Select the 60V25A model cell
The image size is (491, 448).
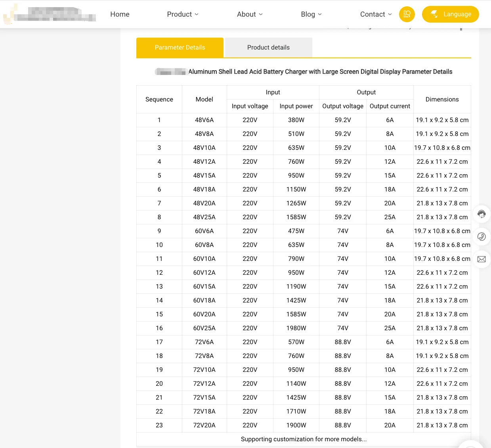[x=204, y=328]
